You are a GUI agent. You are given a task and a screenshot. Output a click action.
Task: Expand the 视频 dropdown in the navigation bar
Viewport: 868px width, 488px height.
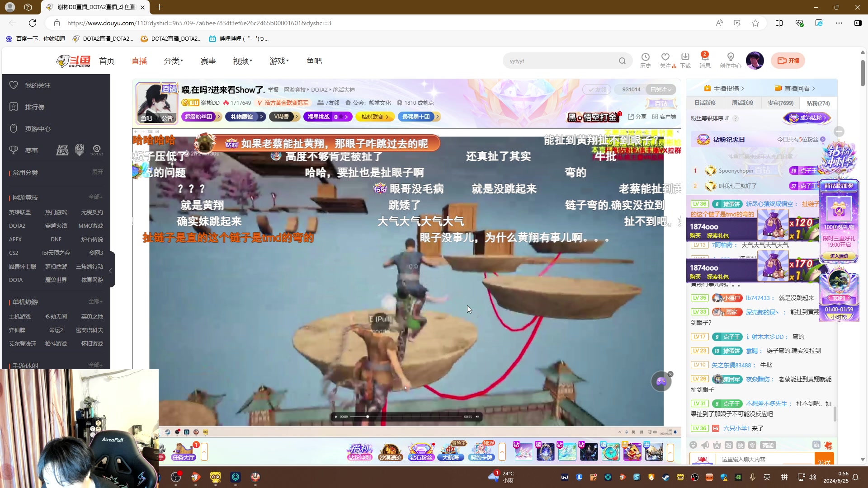coord(242,61)
